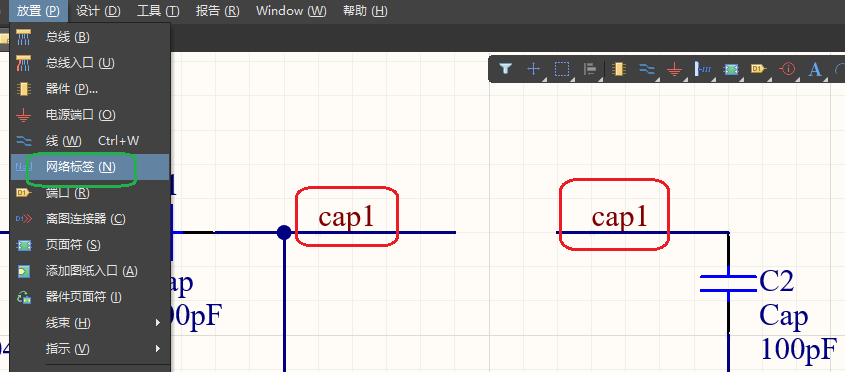Open the 设计 (D) menu
This screenshot has width=845, height=372.
[x=99, y=11]
